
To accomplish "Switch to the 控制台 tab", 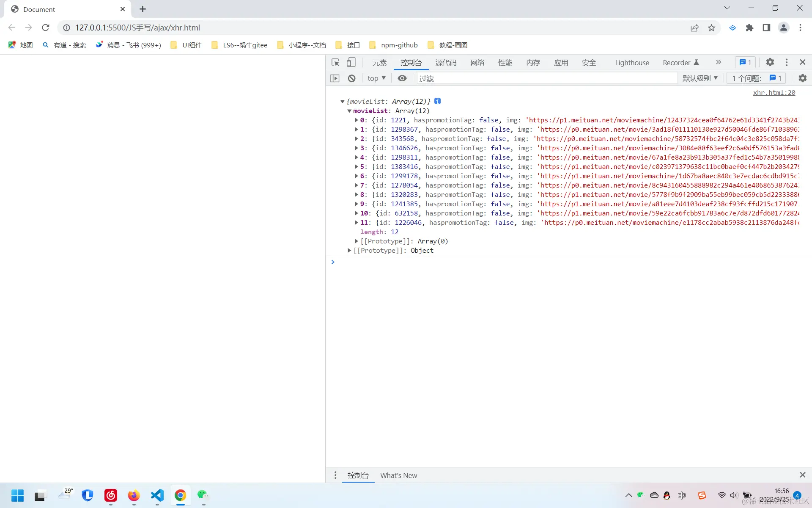I will tap(411, 63).
